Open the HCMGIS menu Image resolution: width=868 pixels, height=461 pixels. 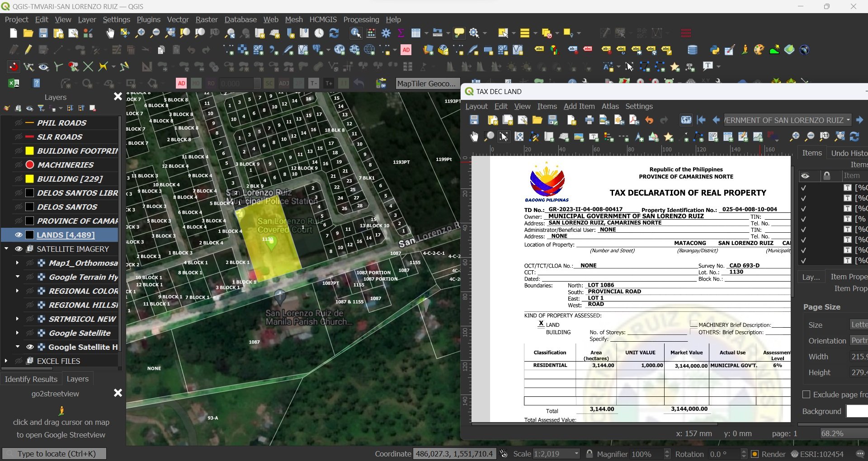click(x=323, y=19)
